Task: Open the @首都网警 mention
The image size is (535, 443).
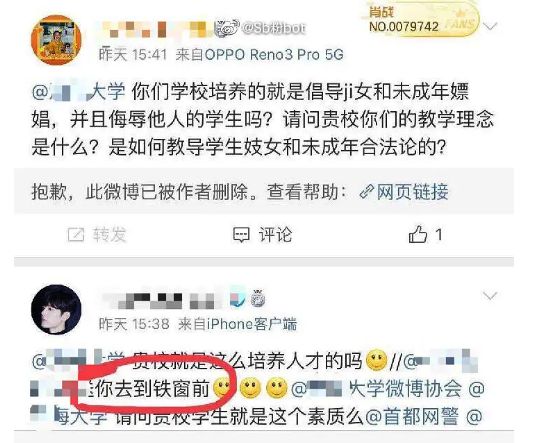Action: tap(411, 417)
